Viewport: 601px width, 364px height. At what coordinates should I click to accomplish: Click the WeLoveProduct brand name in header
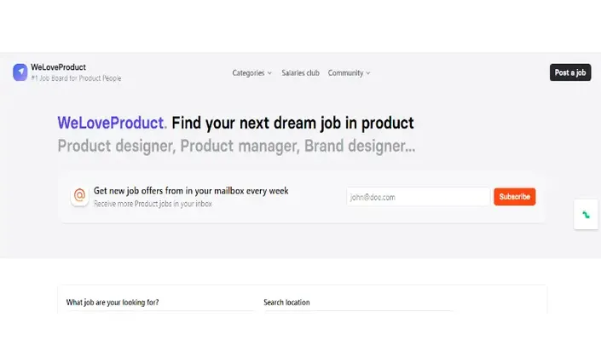[x=58, y=67]
